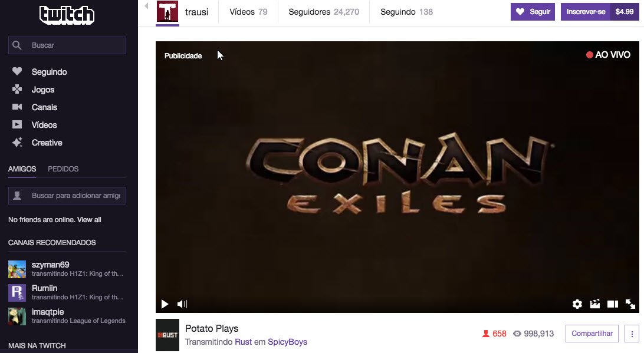The width and height of the screenshot is (644, 353).
Task: Click the heart icon beside Seguindo
Action: tap(17, 71)
